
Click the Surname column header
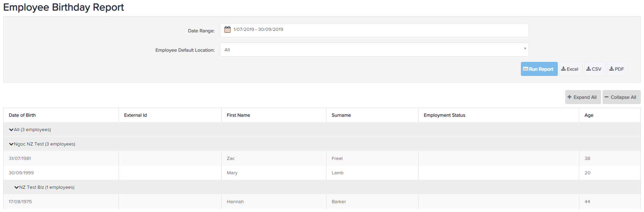[341, 115]
